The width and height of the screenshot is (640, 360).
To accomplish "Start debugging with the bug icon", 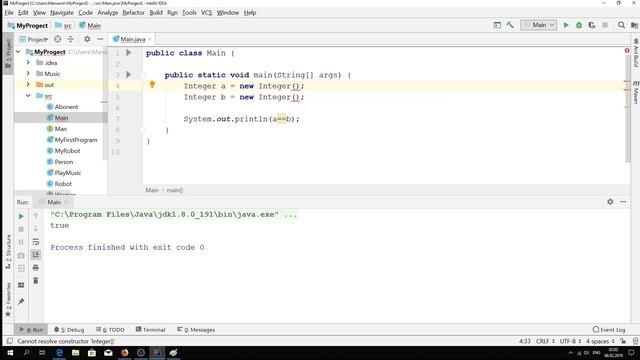I will pos(579,25).
